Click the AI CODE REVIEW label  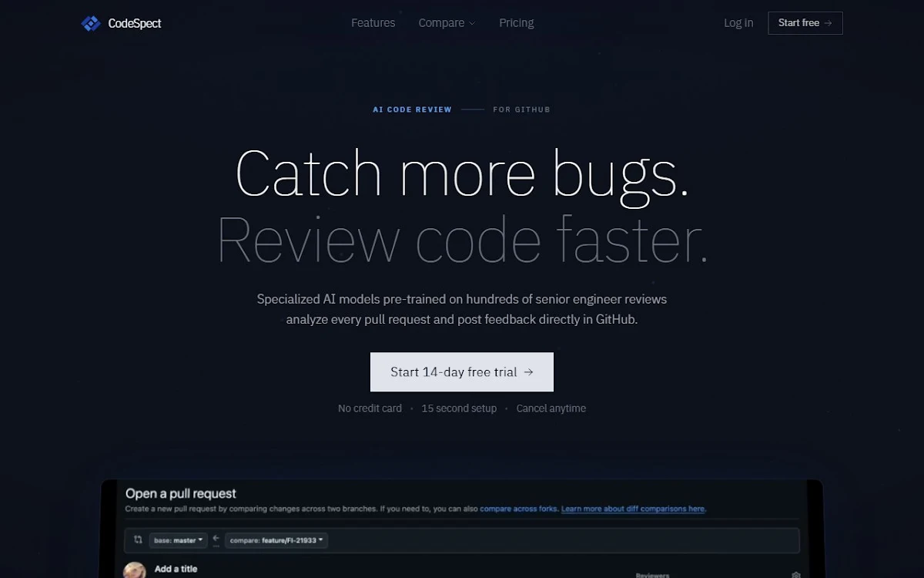point(412,109)
